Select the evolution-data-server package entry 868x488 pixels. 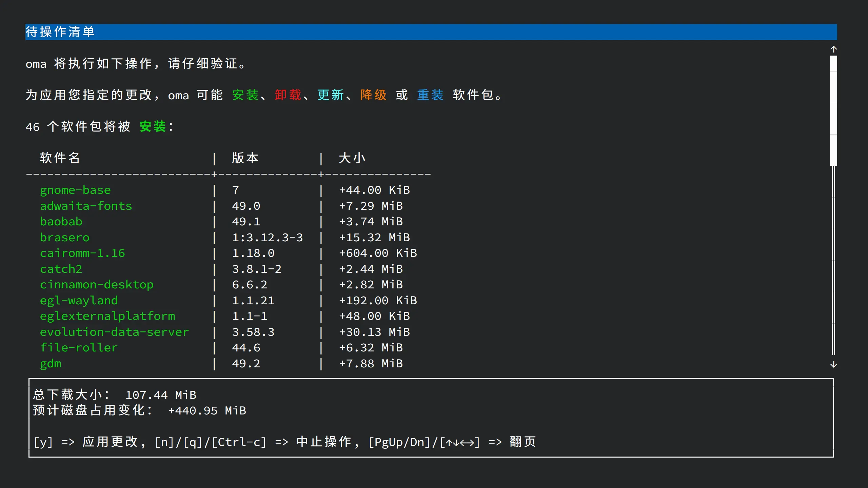point(115,332)
